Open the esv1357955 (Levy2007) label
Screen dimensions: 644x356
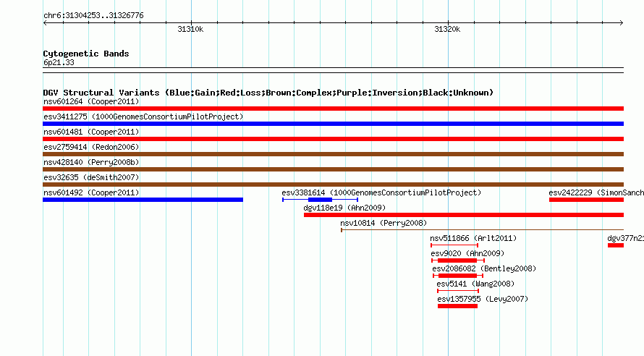483,299
